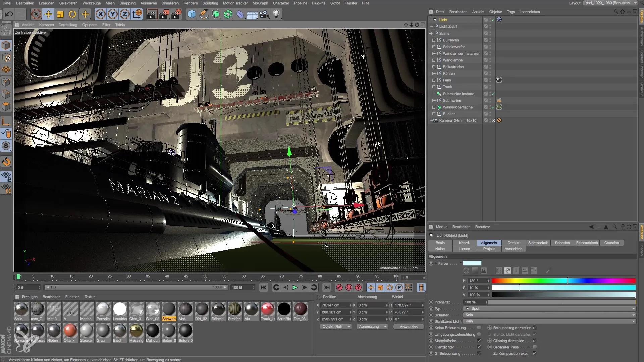The height and width of the screenshot is (362, 644).
Task: Activate the Rotate tool
Action: 72,14
